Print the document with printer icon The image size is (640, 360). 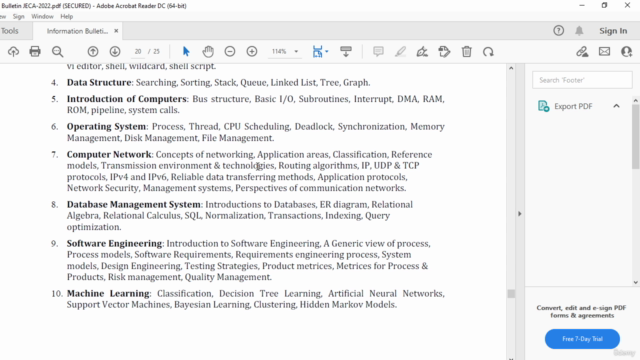pos(35,51)
